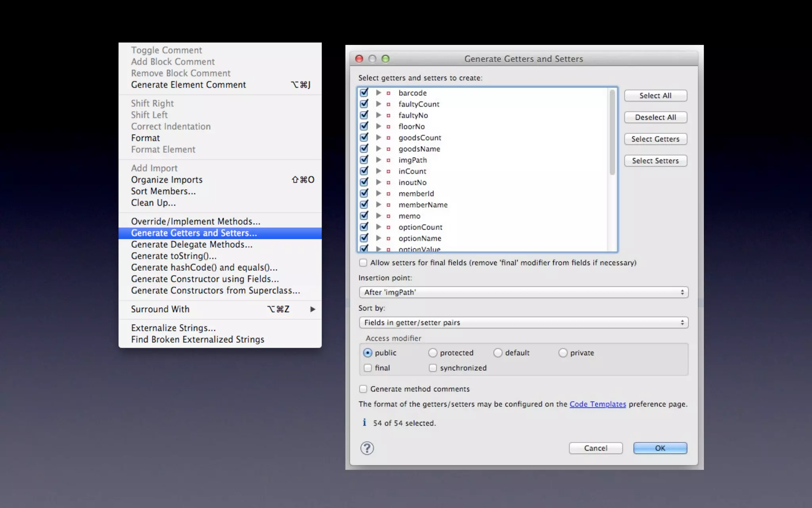This screenshot has width=812, height=508.
Task: Tick the synchronized checkbox
Action: [x=433, y=368]
